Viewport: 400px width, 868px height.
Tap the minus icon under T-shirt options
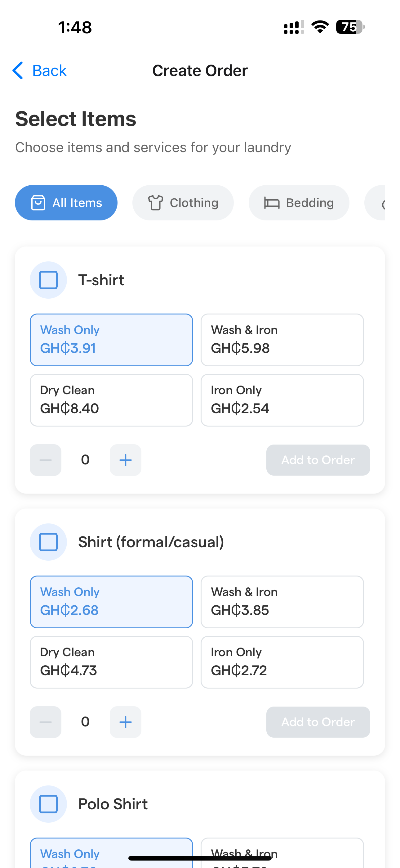pyautogui.click(x=45, y=460)
